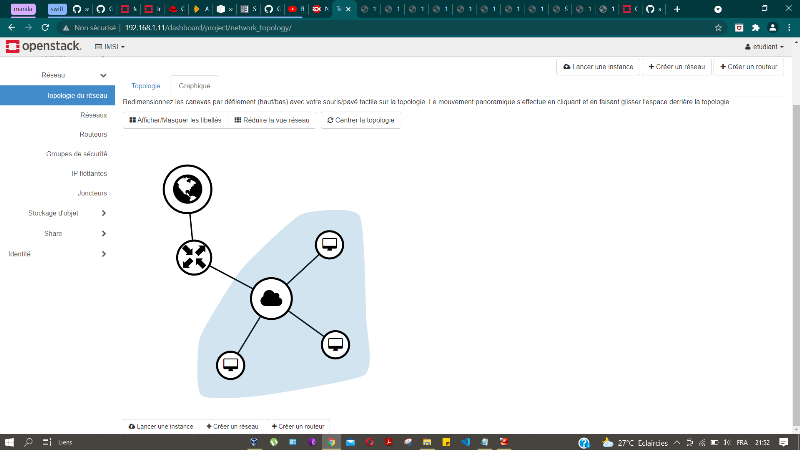Image resolution: width=800 pixels, height=450 pixels.
Task: Select the instance node with red monitor icon
Action: [231, 365]
